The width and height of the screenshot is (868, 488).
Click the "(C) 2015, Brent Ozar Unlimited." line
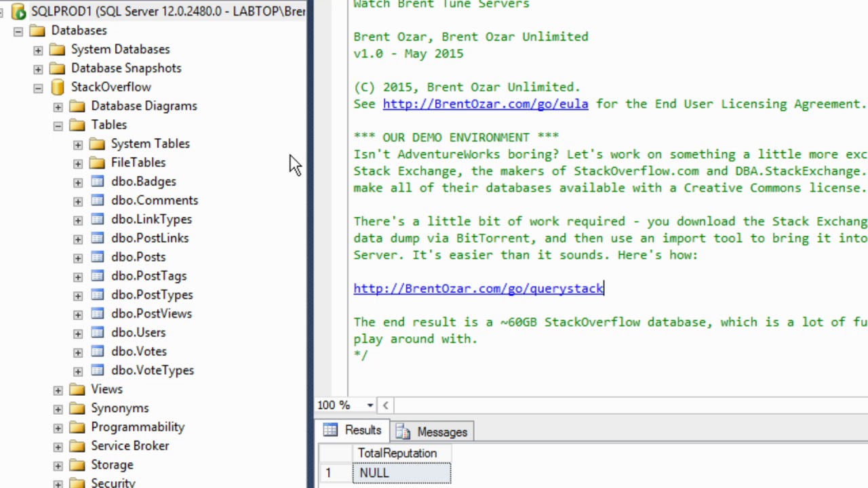(467, 87)
